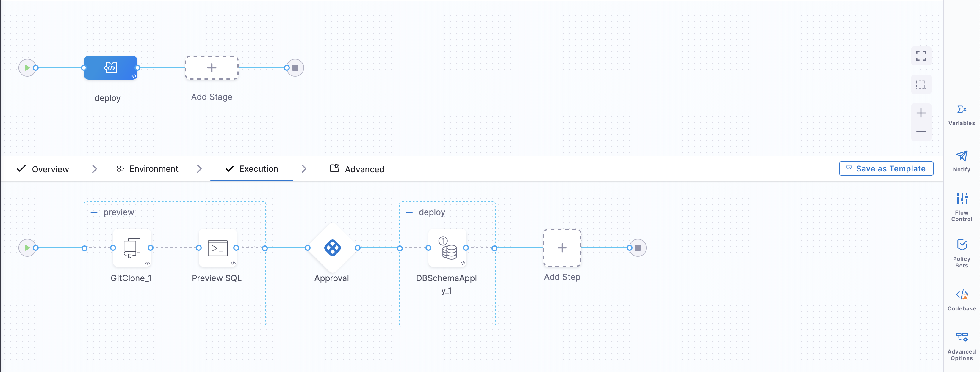Open Advanced Options panel
Image resolution: width=980 pixels, height=372 pixels.
coord(961,346)
